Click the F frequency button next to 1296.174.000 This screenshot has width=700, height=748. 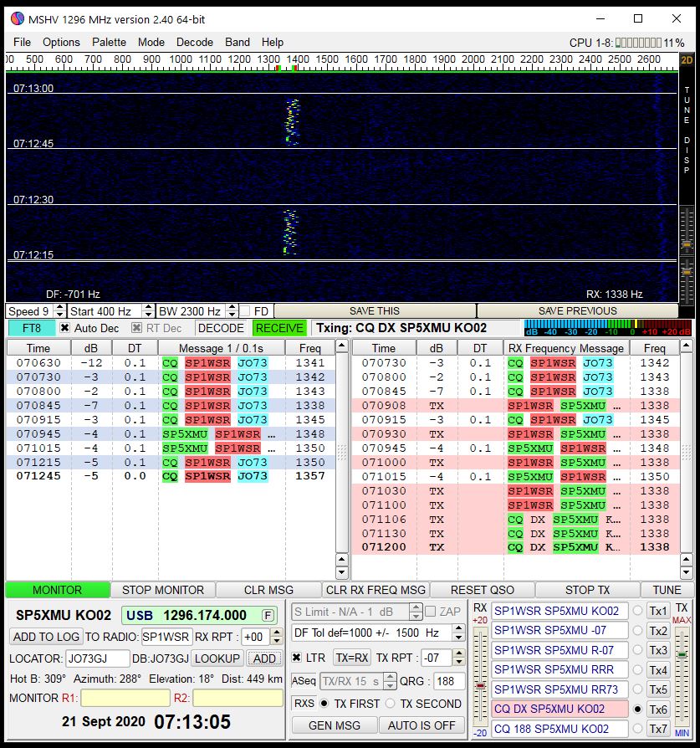tap(268, 615)
